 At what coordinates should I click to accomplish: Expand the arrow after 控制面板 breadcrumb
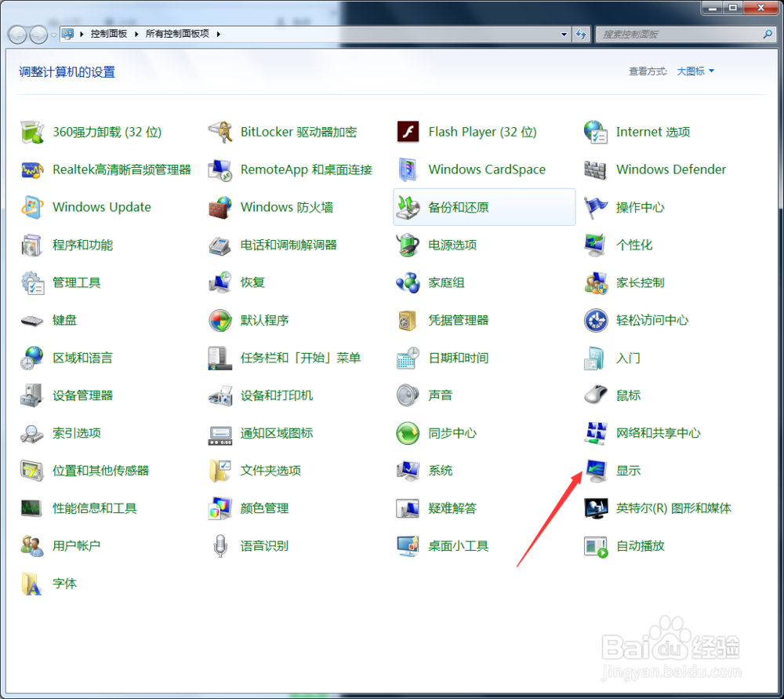tap(136, 34)
